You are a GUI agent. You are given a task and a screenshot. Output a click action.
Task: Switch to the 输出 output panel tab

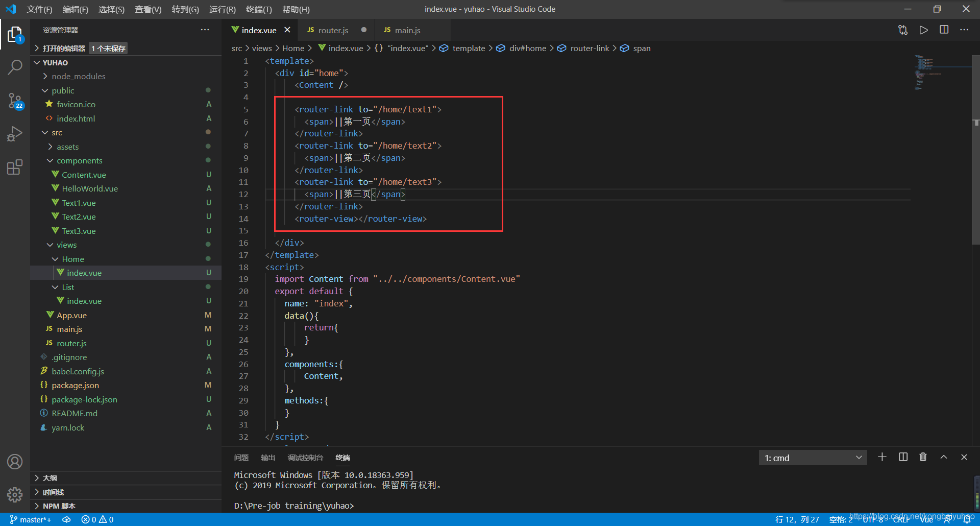(267, 458)
